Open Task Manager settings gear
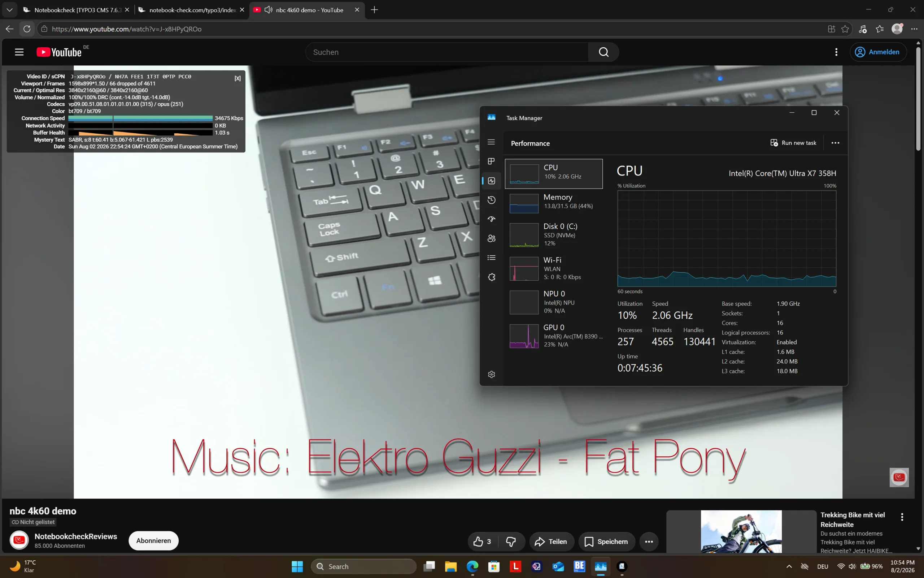The height and width of the screenshot is (578, 924). click(491, 374)
